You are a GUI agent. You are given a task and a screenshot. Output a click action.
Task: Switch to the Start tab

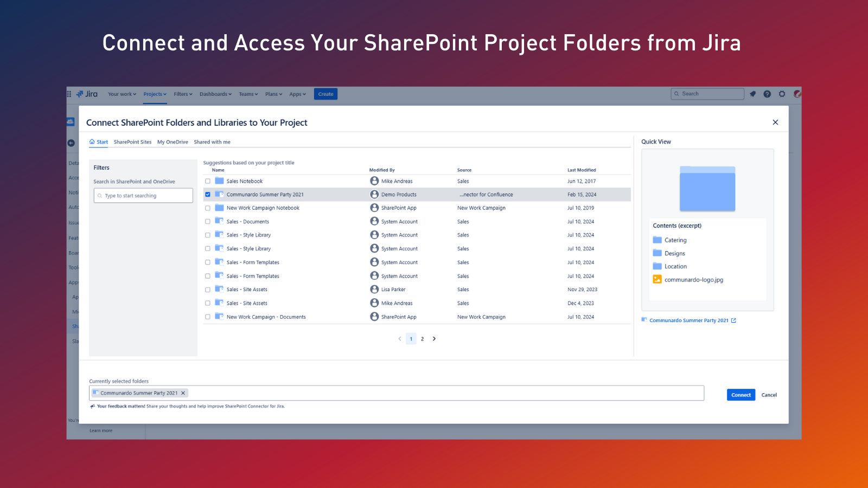[x=99, y=142]
